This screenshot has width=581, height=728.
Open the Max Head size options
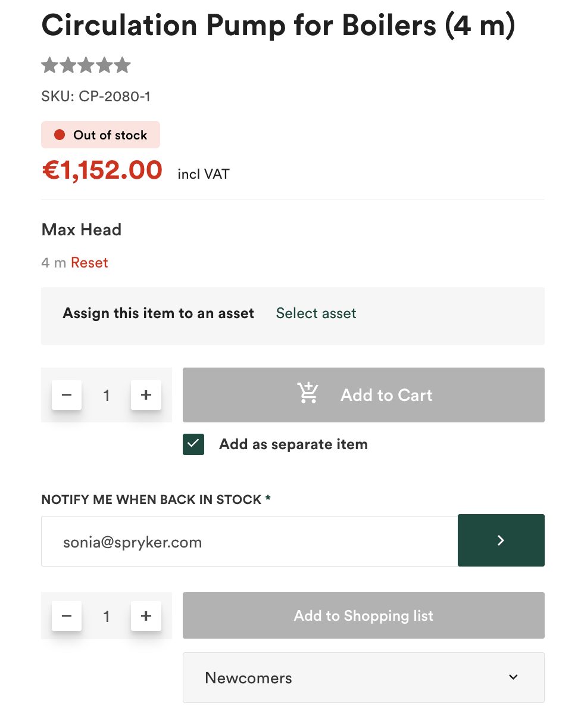[81, 229]
